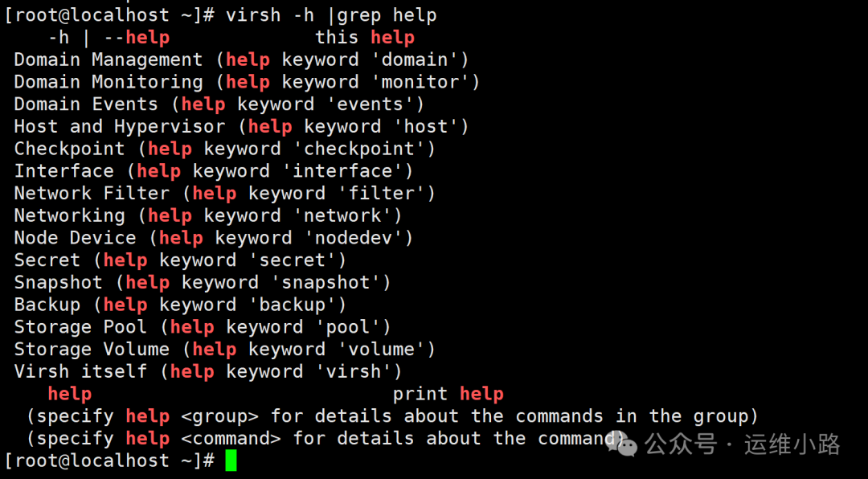
Task: Select the 'Networking' help keyword line
Action: (x=208, y=215)
